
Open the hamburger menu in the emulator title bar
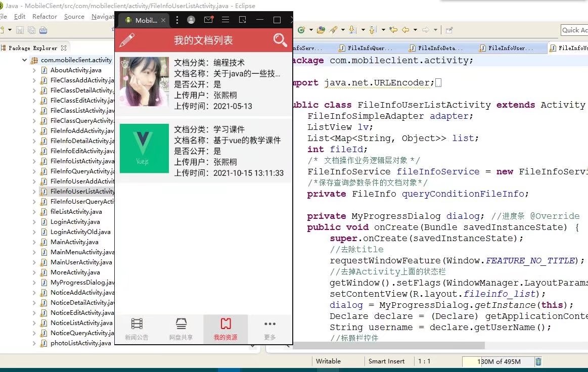click(x=225, y=20)
